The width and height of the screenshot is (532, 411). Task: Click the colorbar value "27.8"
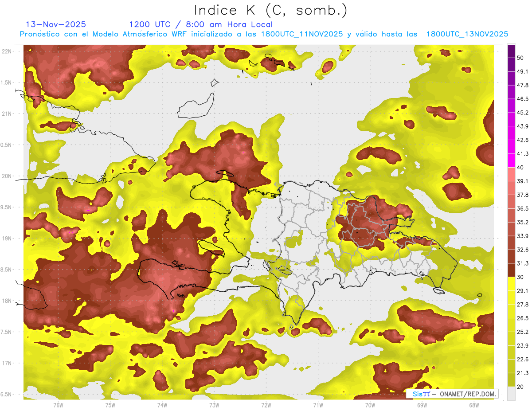click(523, 305)
